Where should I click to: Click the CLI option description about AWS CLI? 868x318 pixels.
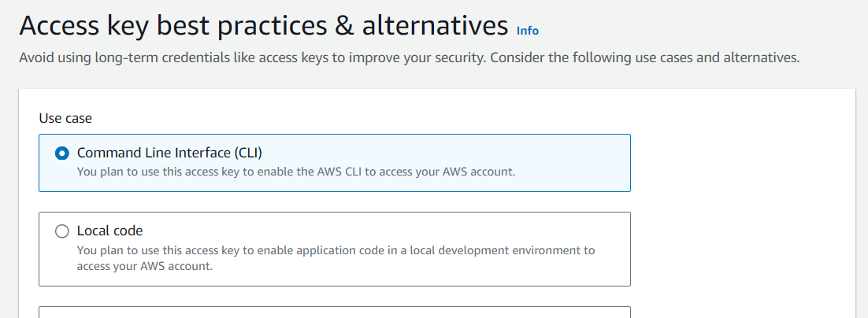pyautogui.click(x=296, y=172)
